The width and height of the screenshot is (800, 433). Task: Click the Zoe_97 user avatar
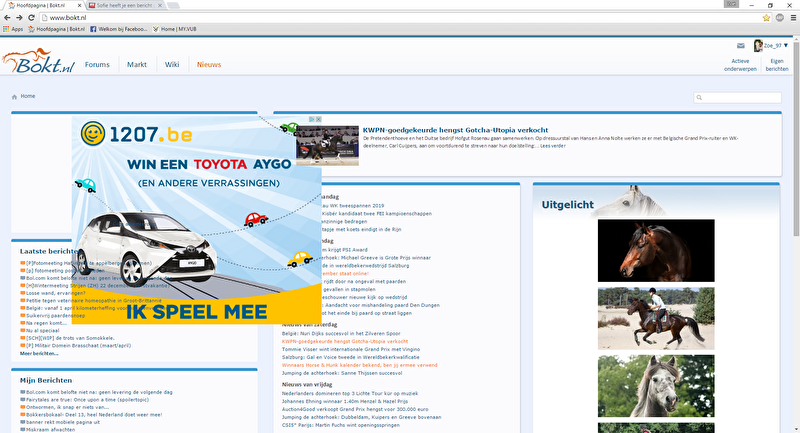758,45
